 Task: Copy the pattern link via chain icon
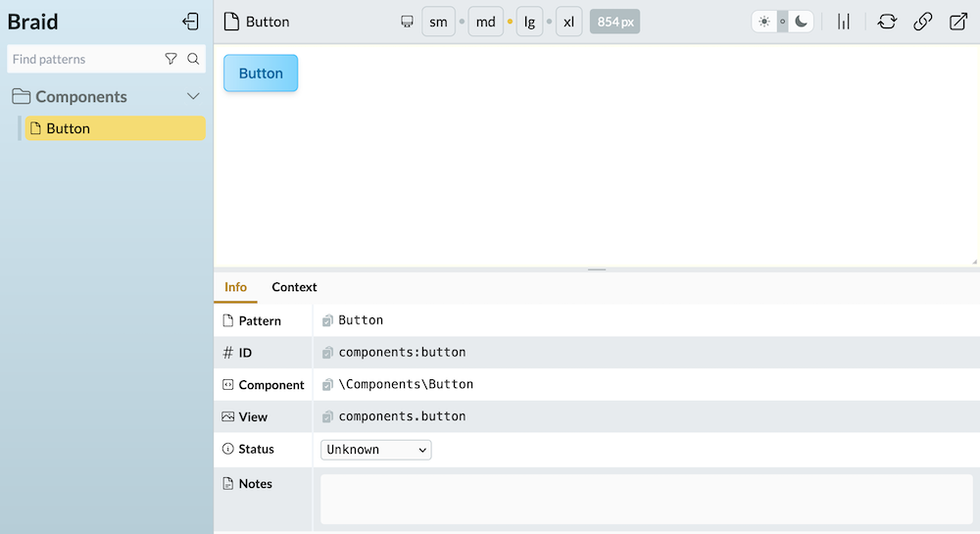pyautogui.click(x=922, y=22)
